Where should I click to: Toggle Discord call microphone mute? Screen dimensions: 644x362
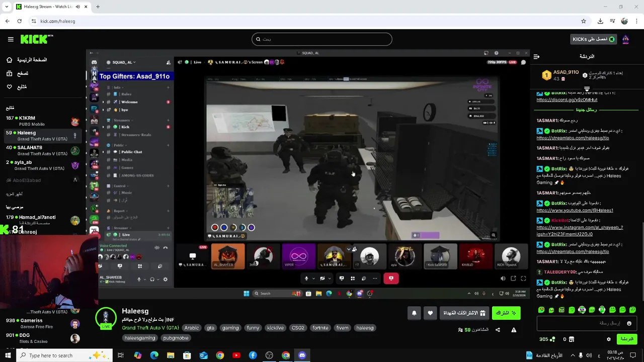click(306, 278)
